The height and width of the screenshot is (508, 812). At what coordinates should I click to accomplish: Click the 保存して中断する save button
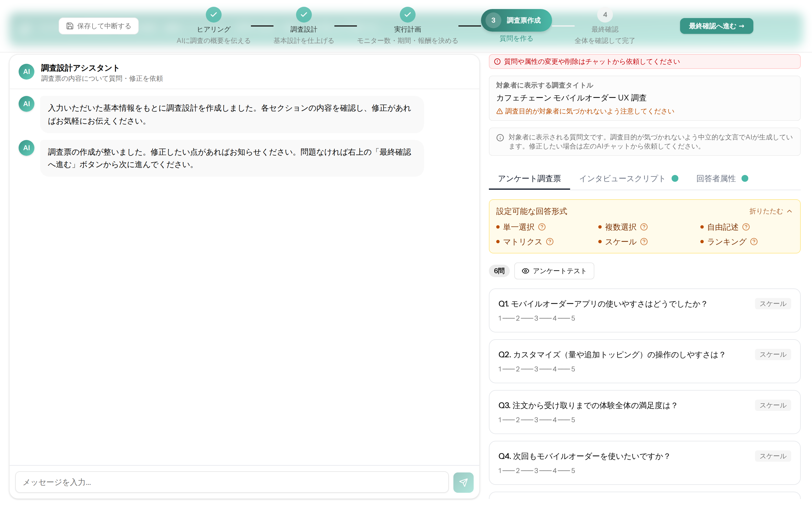(x=98, y=26)
